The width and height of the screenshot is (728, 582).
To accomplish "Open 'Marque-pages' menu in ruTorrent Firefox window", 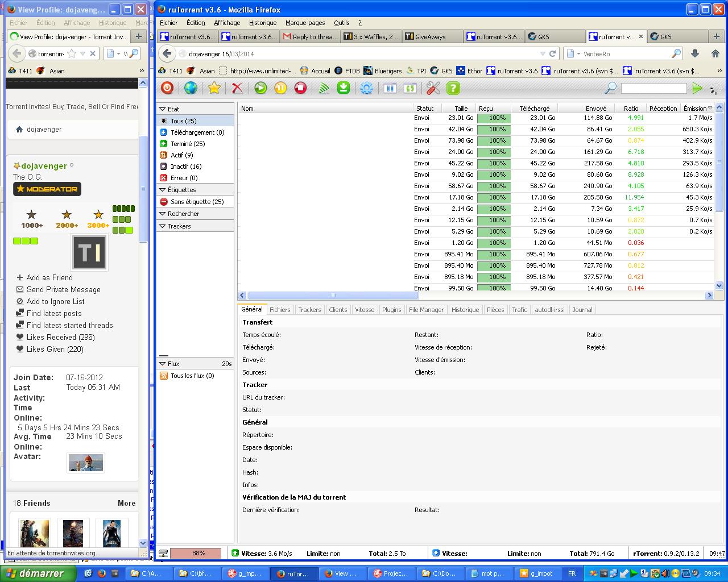I will tap(305, 23).
